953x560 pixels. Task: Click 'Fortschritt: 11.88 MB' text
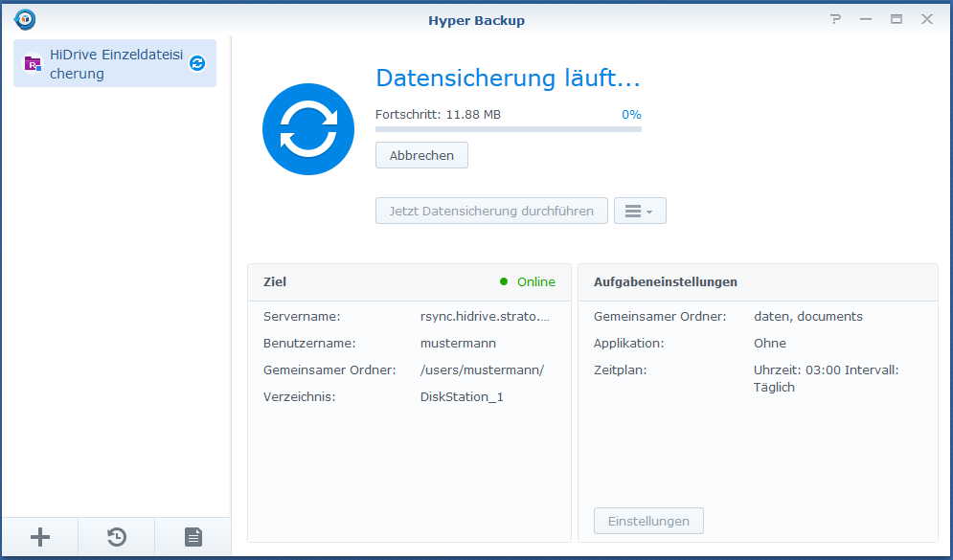(x=439, y=114)
